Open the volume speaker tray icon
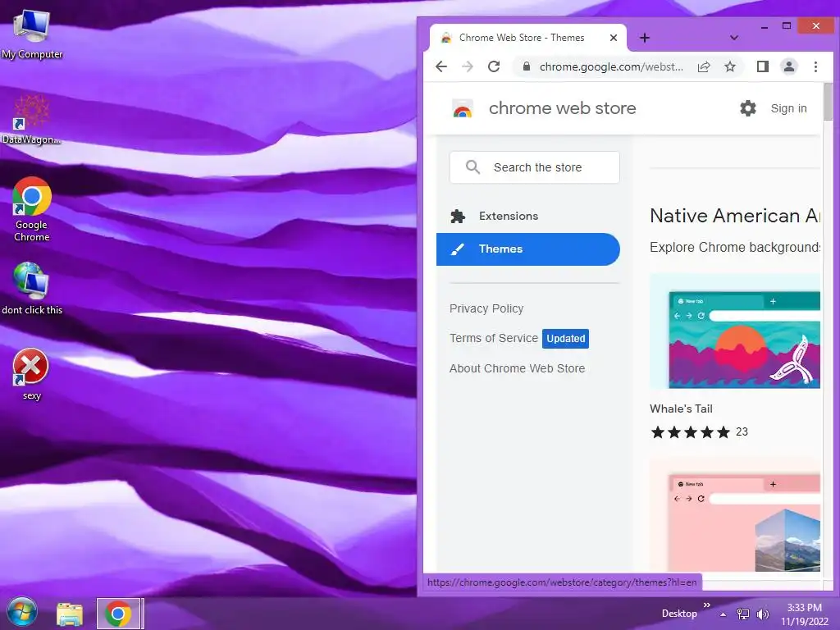840x630 pixels. [762, 614]
